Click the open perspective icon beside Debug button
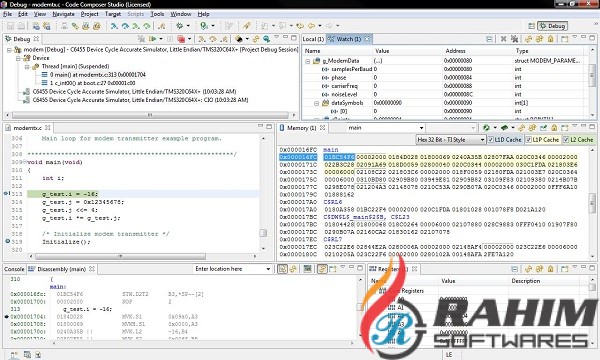600x360 pixels. (531, 26)
